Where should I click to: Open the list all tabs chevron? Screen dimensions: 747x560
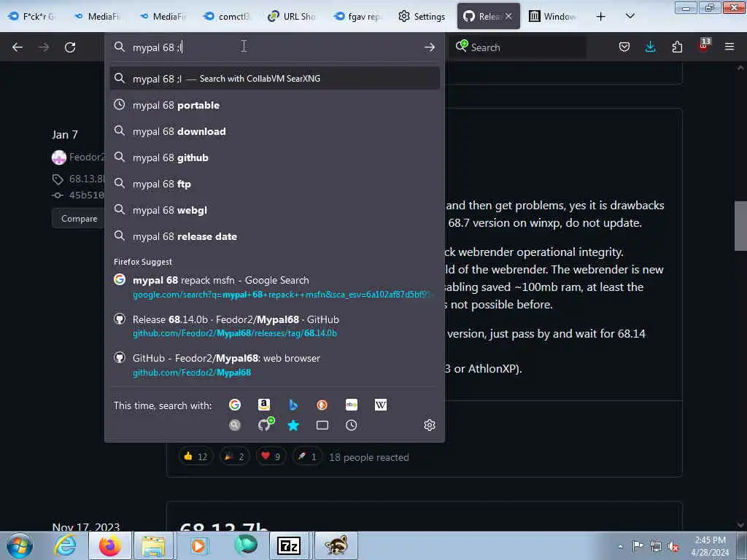[630, 16]
